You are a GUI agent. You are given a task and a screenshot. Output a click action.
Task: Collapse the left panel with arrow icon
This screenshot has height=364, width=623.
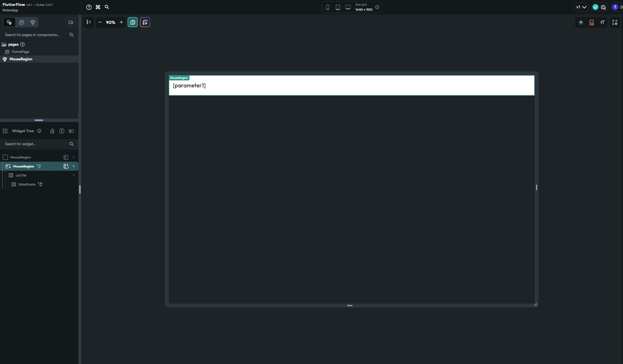point(89,22)
